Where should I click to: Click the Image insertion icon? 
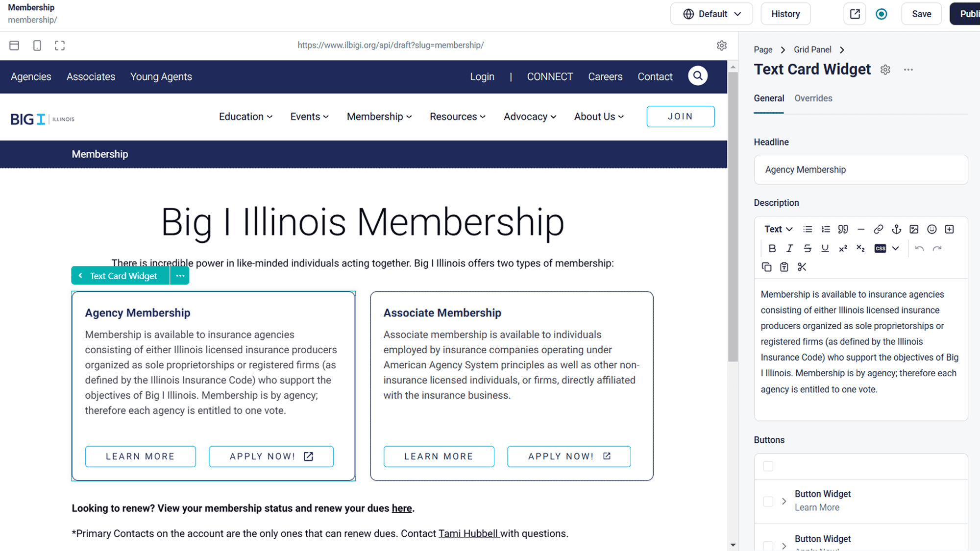pos(913,229)
